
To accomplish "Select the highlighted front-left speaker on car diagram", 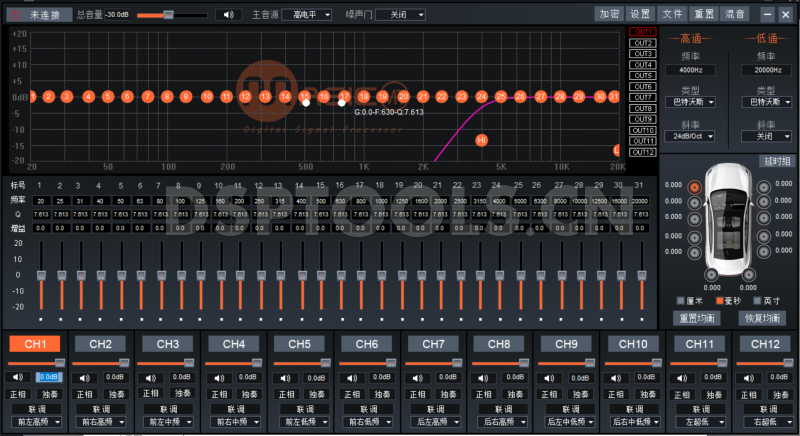I will point(692,185).
